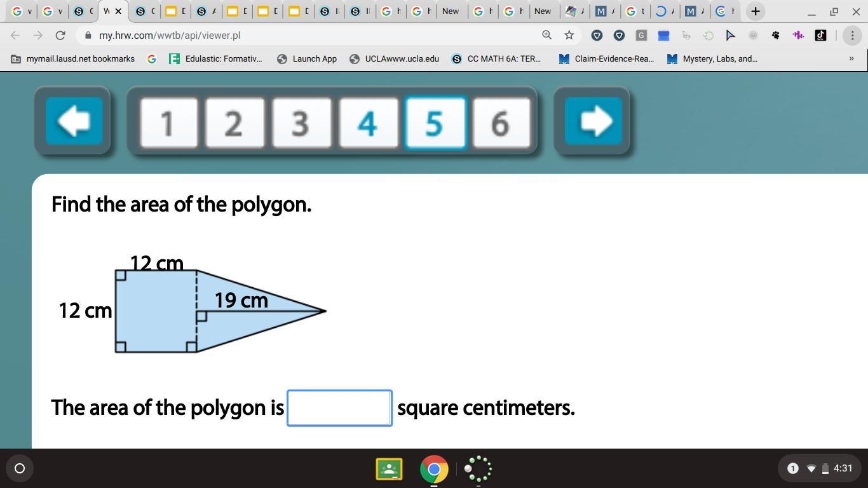This screenshot has height=488, width=868.
Task: Launch Chrome from the shelf
Action: tap(434, 469)
